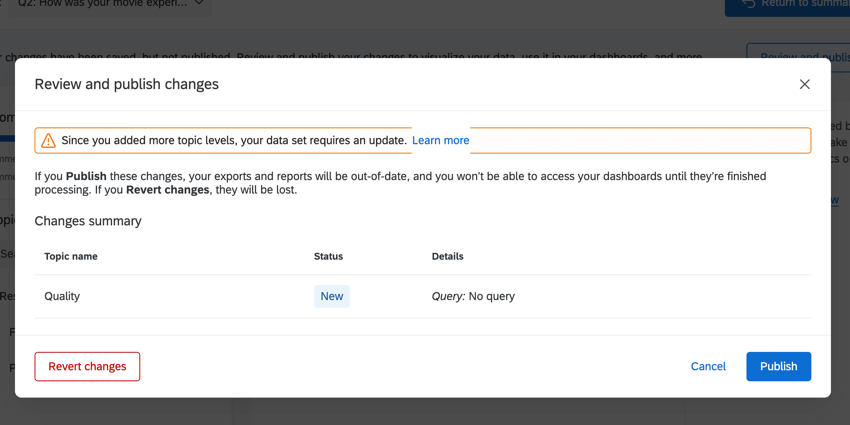The height and width of the screenshot is (425, 850).
Task: Click the Status column header
Action: point(328,256)
